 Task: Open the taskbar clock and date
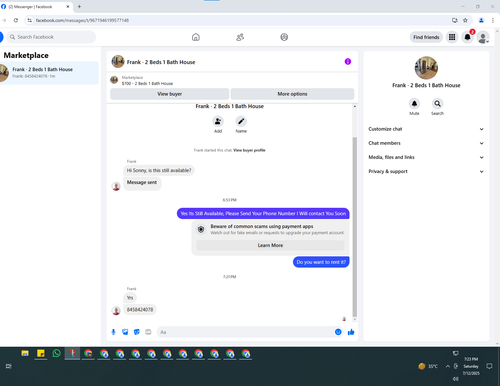click(471, 366)
